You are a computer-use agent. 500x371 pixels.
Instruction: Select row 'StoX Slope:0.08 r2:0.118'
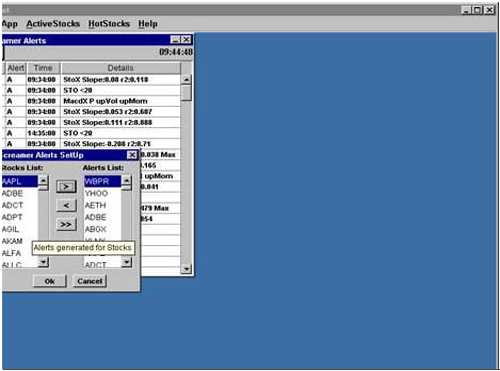[x=93, y=80]
